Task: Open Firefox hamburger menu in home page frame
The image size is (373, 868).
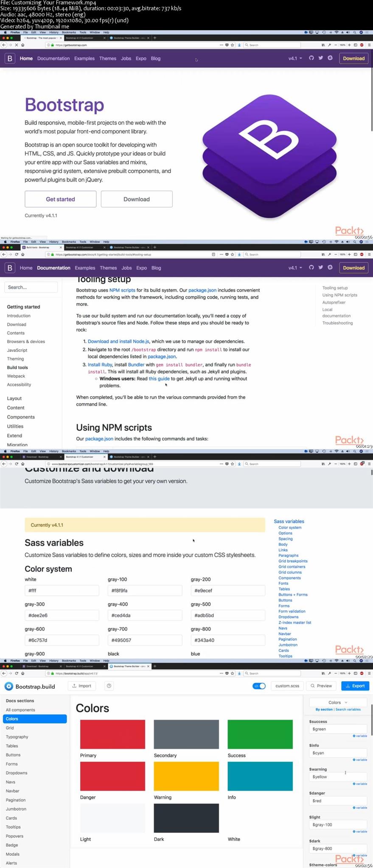Action: 369,45
